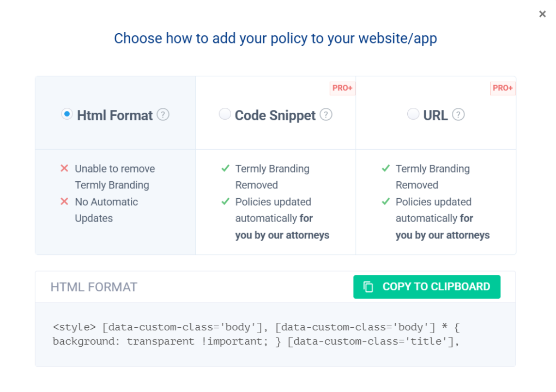Viewport: 556px width, 392px height.
Task: Close the policy embed dialog
Action: tap(542, 14)
